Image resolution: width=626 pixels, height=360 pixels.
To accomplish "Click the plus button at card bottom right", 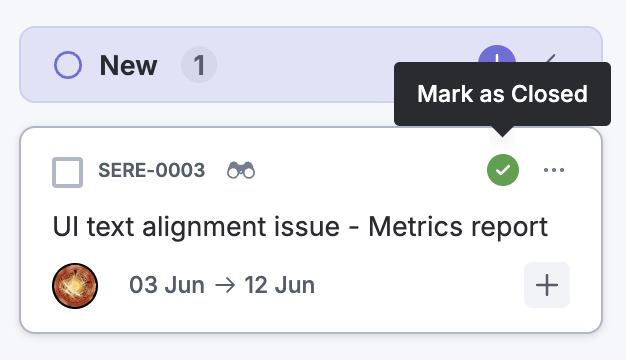I will click(547, 285).
